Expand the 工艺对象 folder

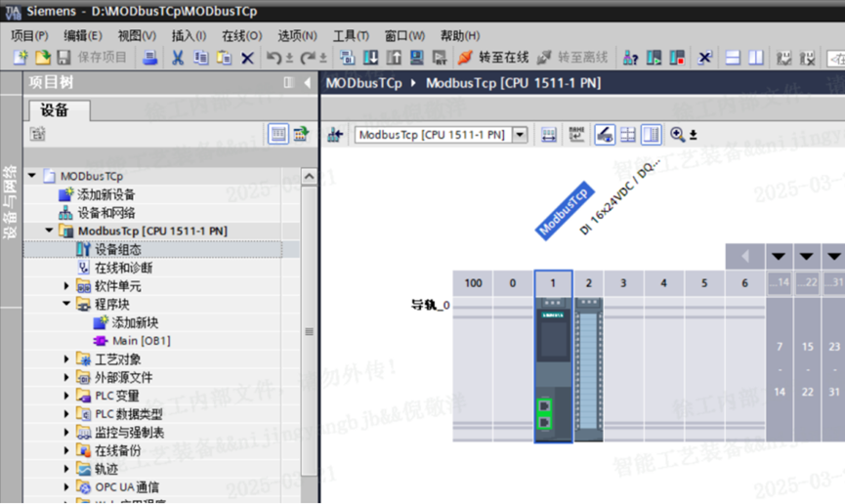pyautogui.click(x=66, y=358)
